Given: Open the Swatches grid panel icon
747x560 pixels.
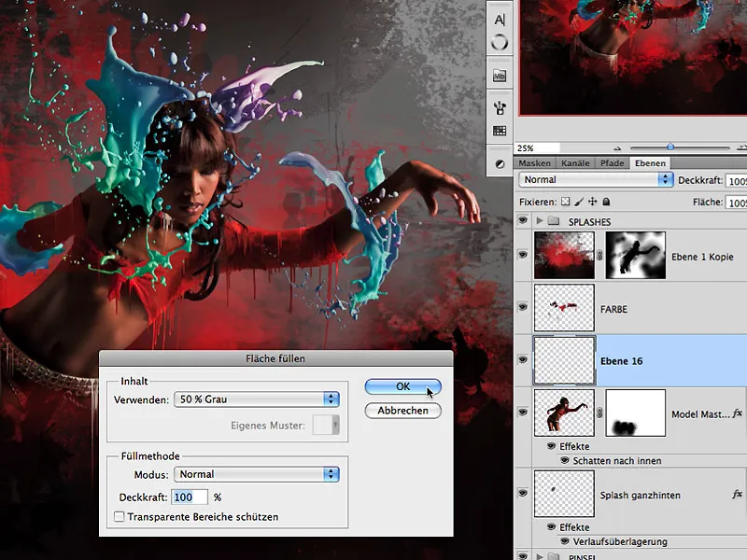Looking at the screenshot, I should click(x=500, y=131).
